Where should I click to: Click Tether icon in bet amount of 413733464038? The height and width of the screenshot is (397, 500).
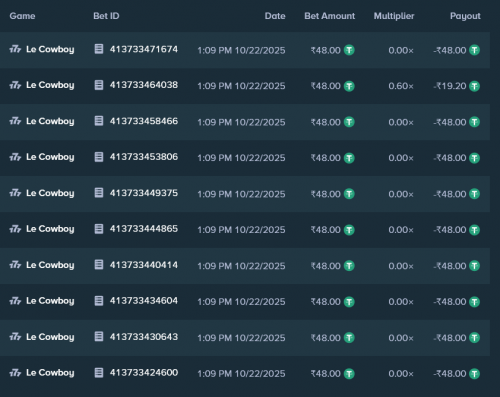tap(349, 86)
